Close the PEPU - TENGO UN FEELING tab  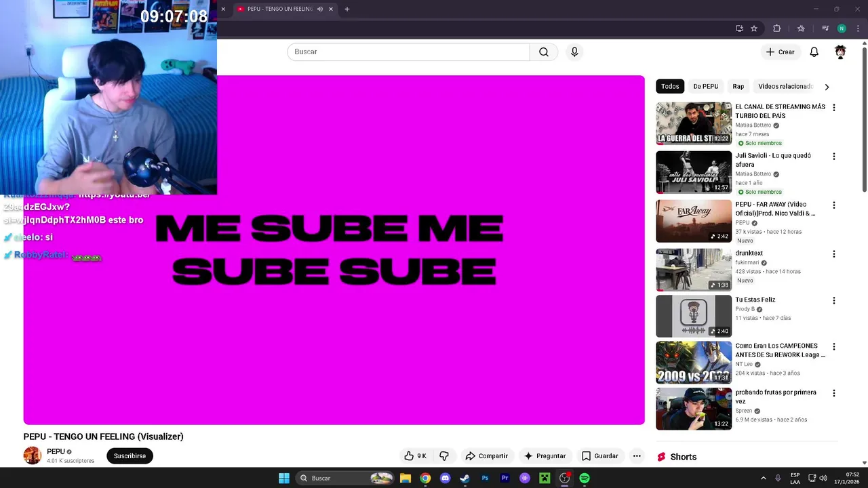(x=331, y=9)
